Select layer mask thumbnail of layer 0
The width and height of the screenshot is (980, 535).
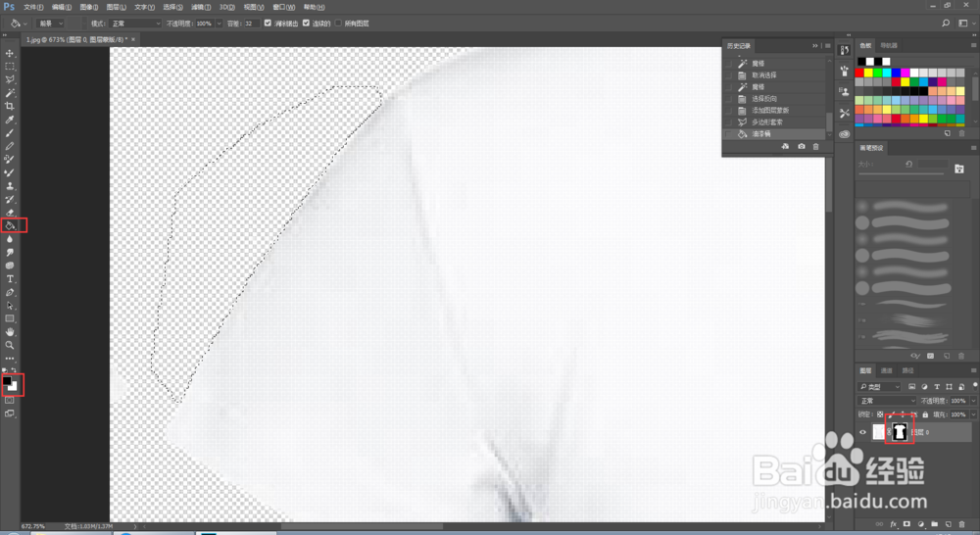pyautogui.click(x=900, y=431)
